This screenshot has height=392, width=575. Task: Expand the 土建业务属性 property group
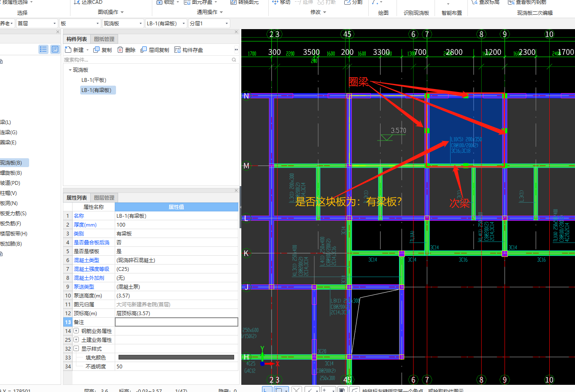76,340
